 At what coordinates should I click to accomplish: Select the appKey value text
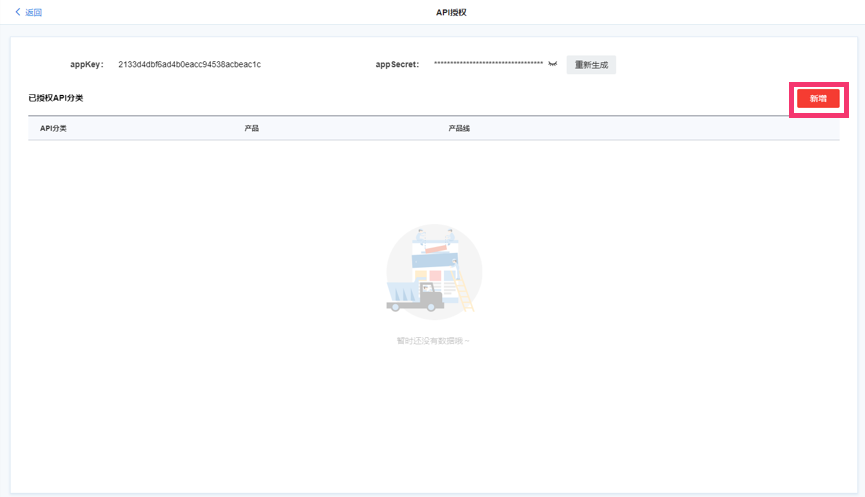pos(189,64)
